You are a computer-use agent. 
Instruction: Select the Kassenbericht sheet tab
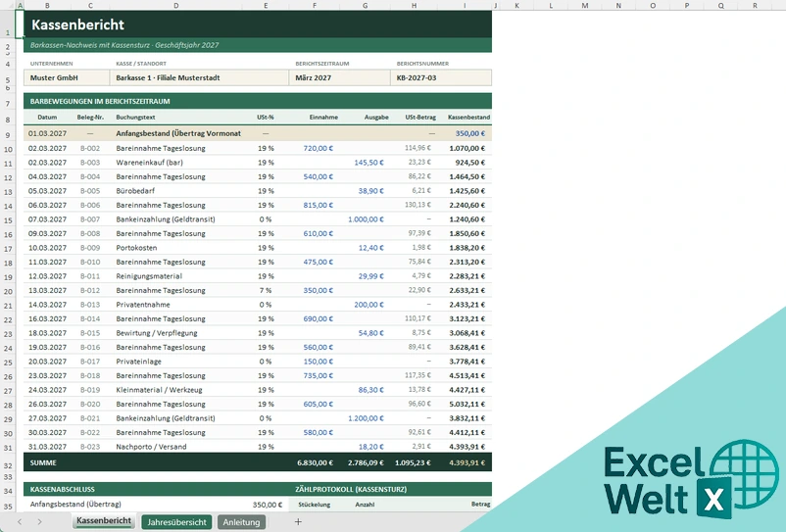coord(104,521)
